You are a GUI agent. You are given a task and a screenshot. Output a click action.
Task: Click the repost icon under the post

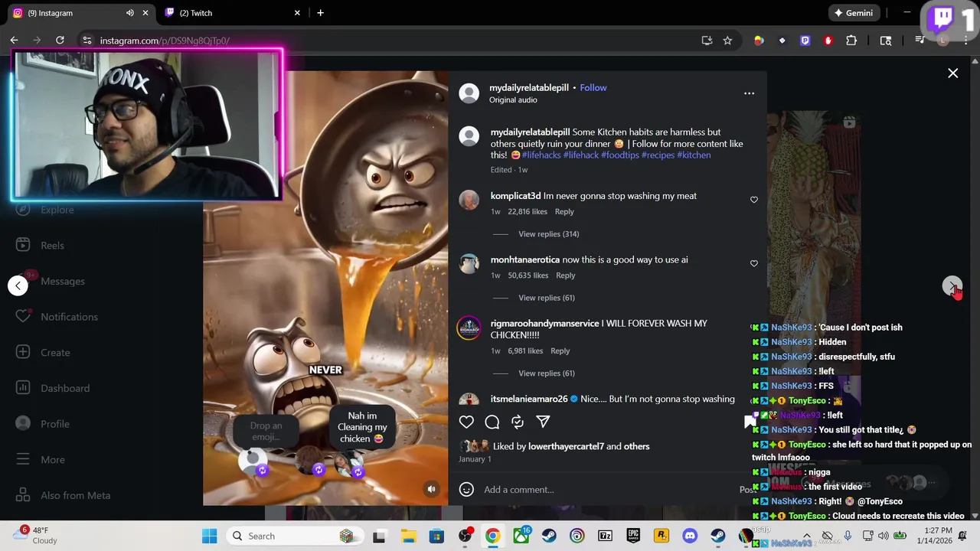tap(518, 422)
